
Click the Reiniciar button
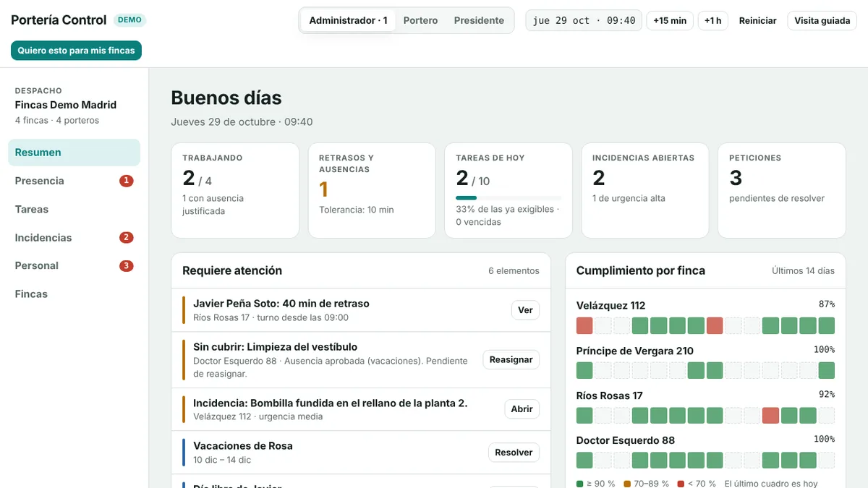click(757, 20)
